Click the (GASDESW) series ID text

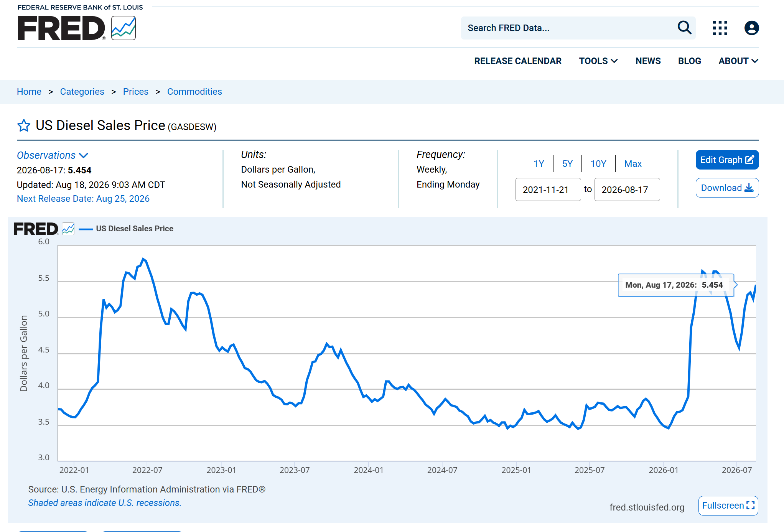coord(192,127)
